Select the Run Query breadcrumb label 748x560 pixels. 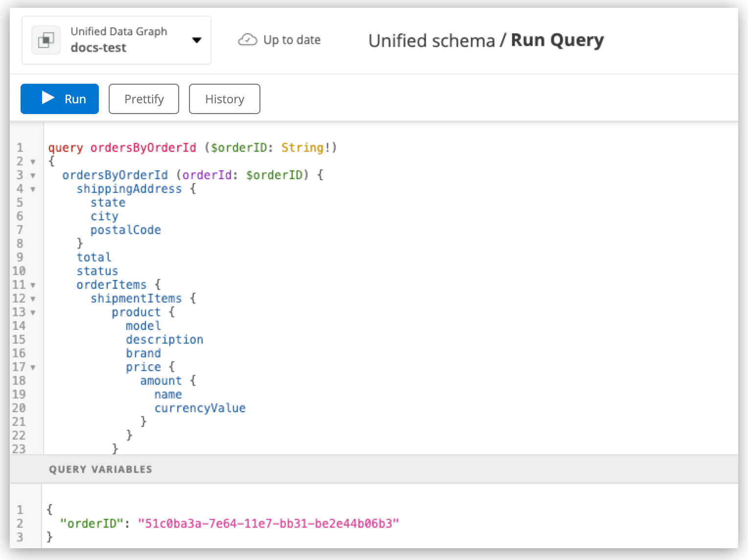click(x=557, y=40)
